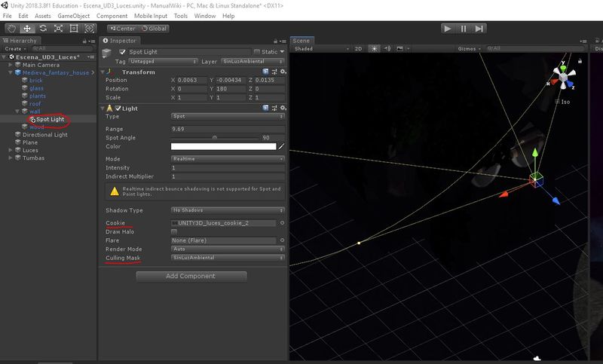Toggle the Global rotation mode button
Viewport: 603px width, 364px height.
(155, 29)
